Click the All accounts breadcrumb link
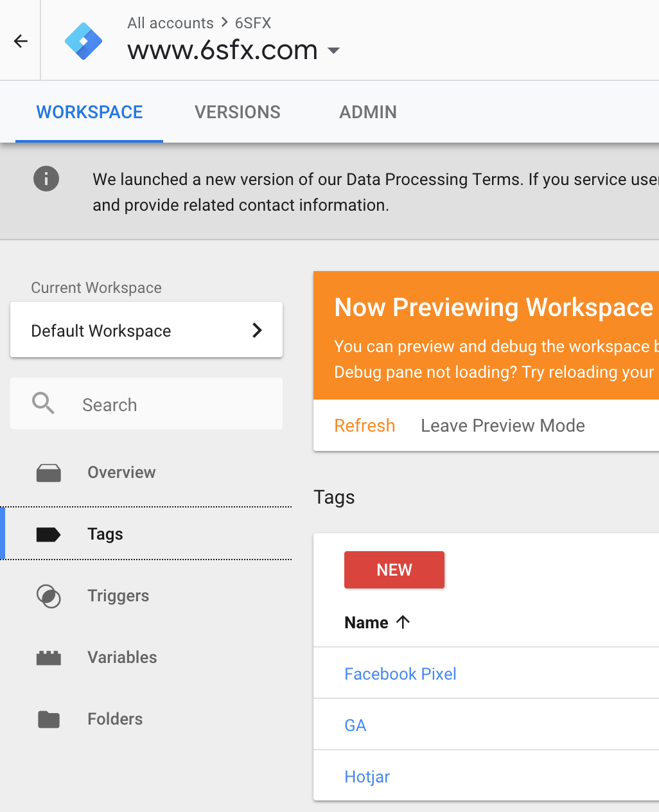Image resolution: width=659 pixels, height=812 pixels. (170, 23)
